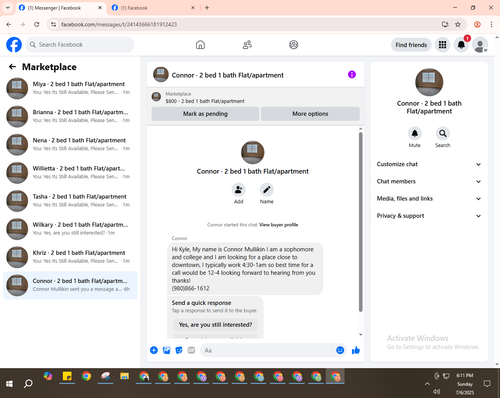The height and width of the screenshot is (398, 500).
Task: Close the Messenger | Facebook tab
Action: 100,8
